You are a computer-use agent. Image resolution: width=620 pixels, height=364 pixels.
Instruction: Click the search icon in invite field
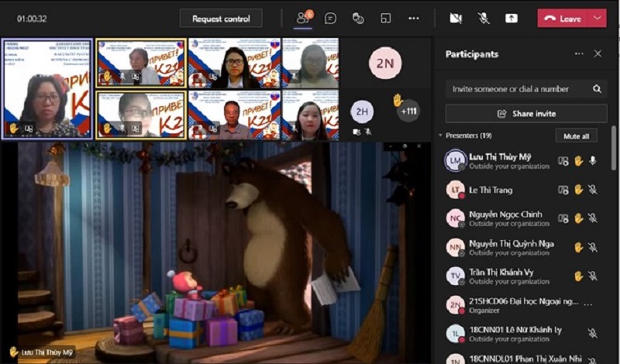pos(597,89)
